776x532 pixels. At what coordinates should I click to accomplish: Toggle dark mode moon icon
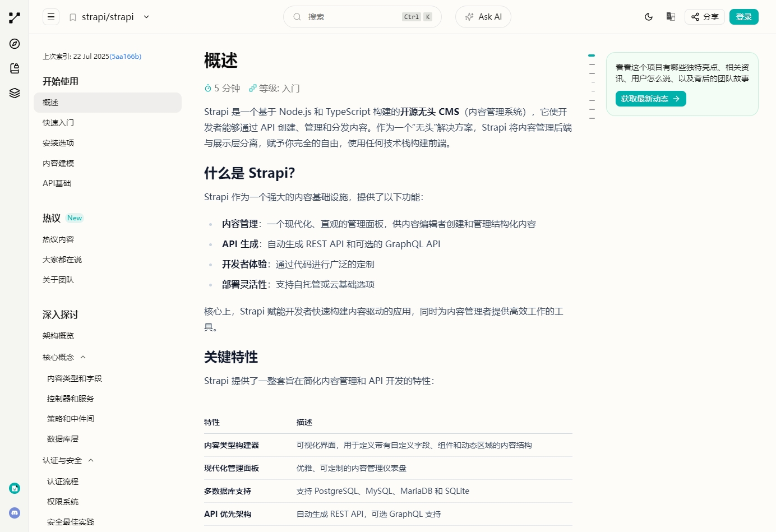[649, 17]
